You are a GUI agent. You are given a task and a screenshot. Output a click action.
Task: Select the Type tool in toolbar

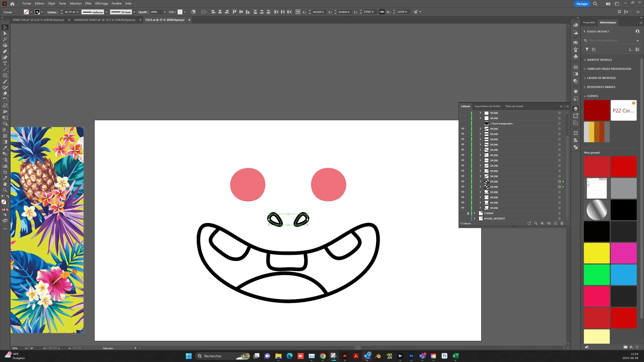(x=5, y=63)
